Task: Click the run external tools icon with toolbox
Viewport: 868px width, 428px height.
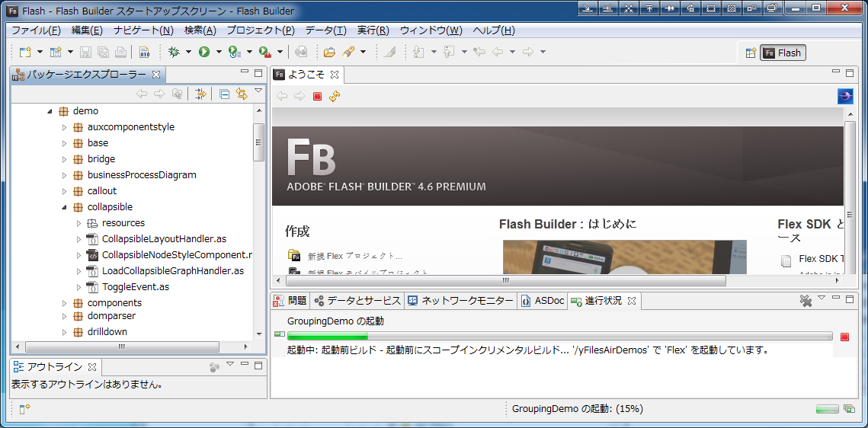Action: point(265,52)
